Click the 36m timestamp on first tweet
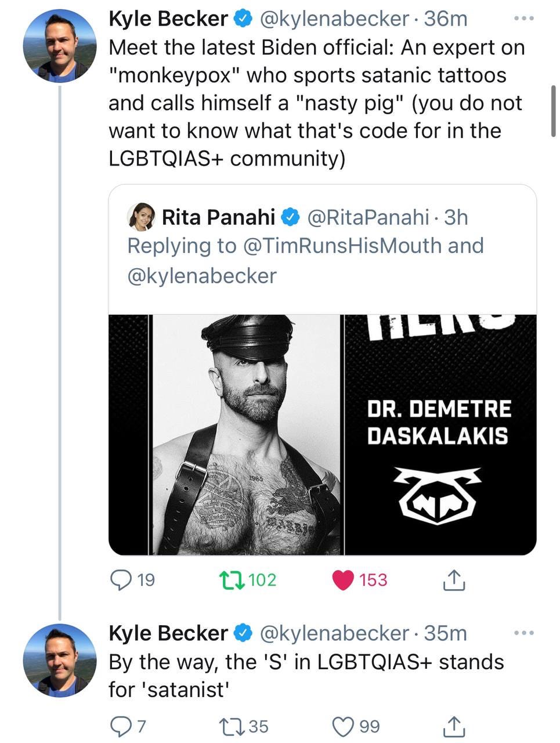This screenshot has width=560, height=743. click(446, 19)
